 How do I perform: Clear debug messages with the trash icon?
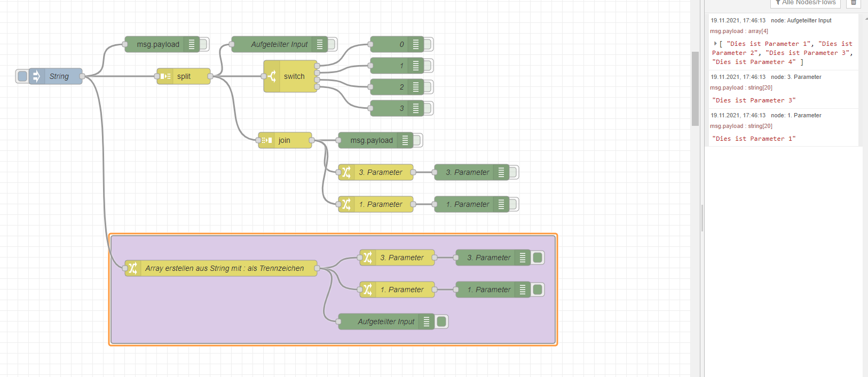click(854, 3)
